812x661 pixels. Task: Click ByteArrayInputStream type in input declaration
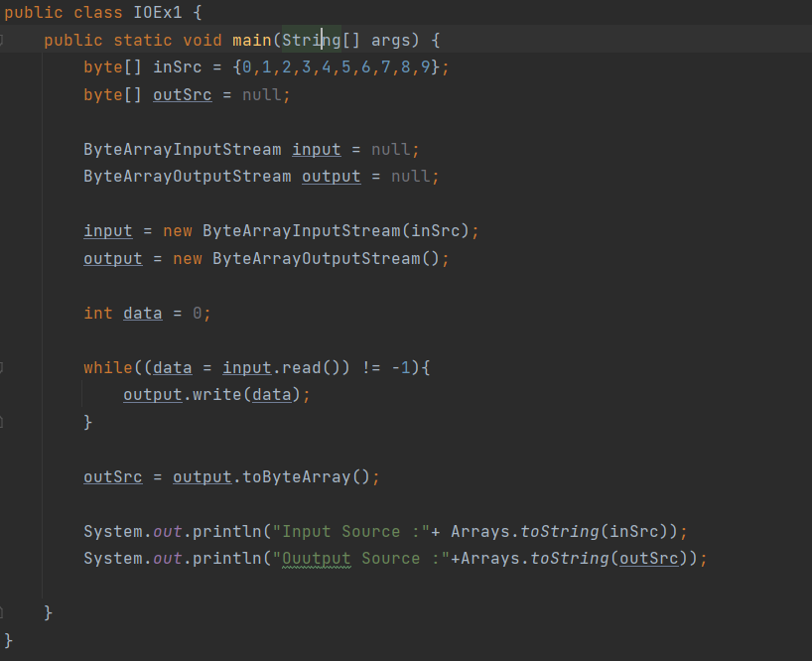183,149
